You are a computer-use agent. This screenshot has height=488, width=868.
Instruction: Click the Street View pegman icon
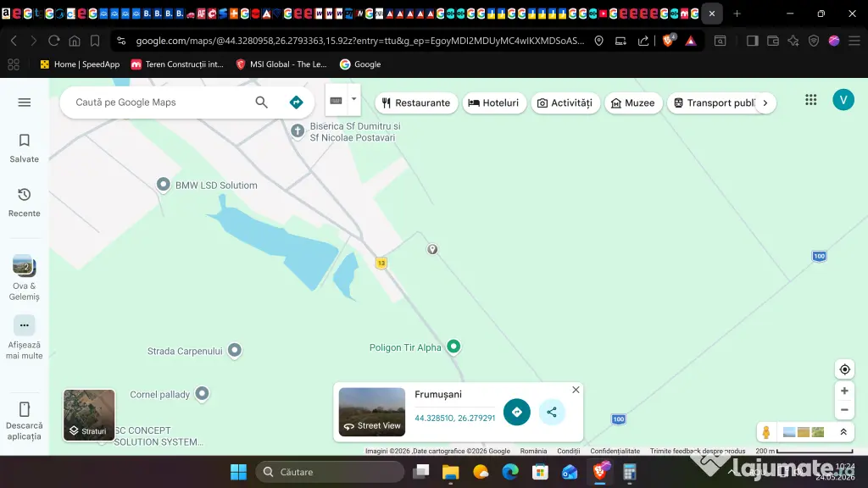tap(766, 432)
